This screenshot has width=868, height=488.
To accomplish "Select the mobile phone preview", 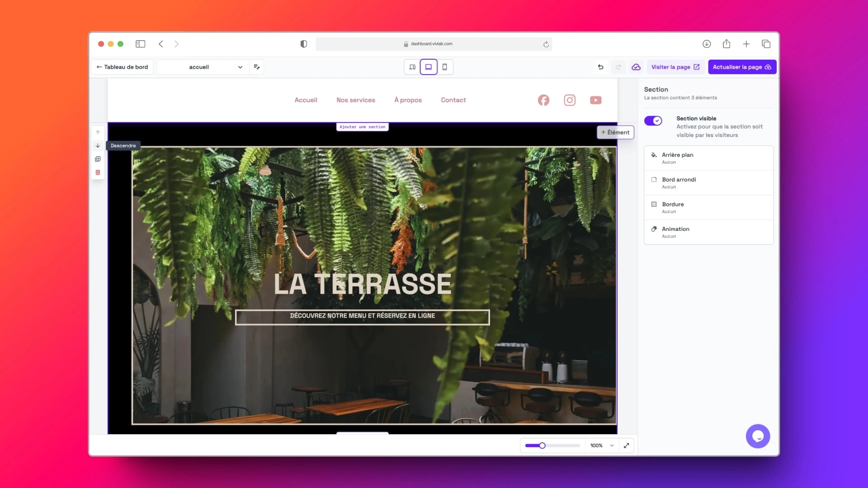I will coord(445,67).
